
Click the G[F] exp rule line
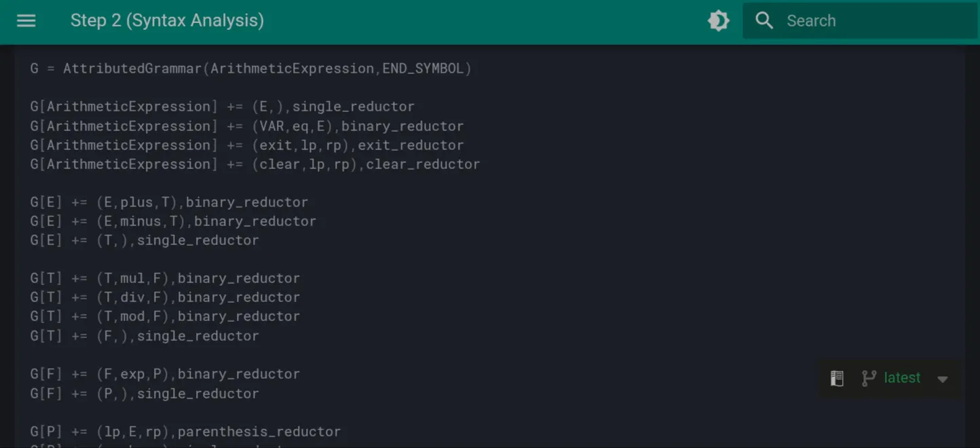pos(165,374)
